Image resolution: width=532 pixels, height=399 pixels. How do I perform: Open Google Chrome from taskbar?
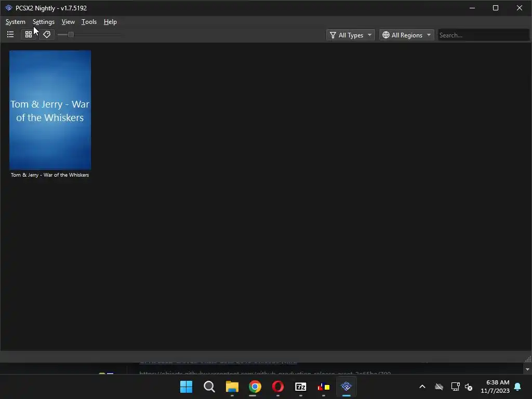coord(255,387)
